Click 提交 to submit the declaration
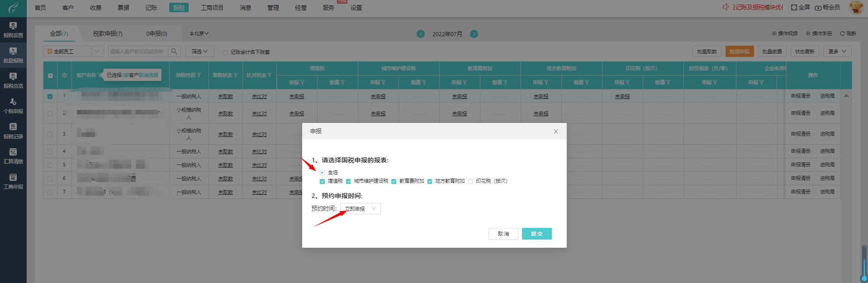The width and height of the screenshot is (868, 283). [536, 234]
